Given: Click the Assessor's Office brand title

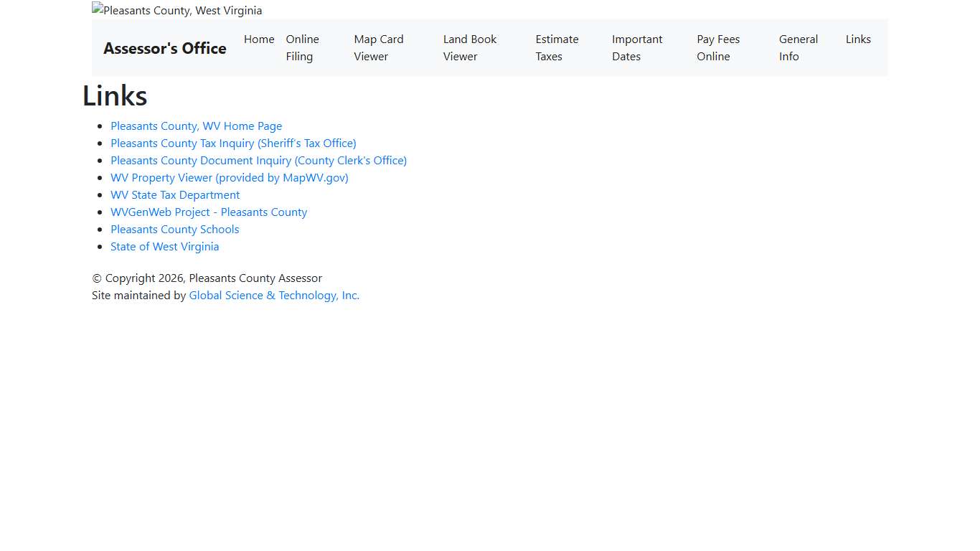Looking at the screenshot, I should pos(165,48).
